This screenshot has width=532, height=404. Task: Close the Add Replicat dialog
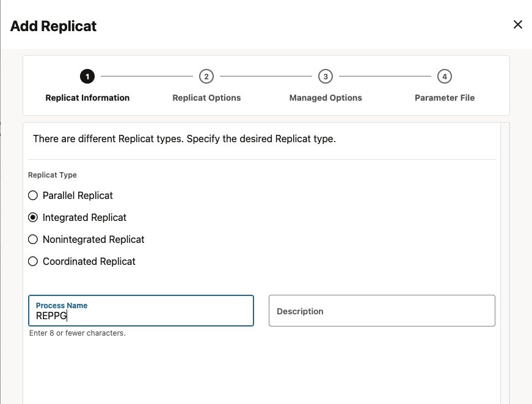pos(518,24)
